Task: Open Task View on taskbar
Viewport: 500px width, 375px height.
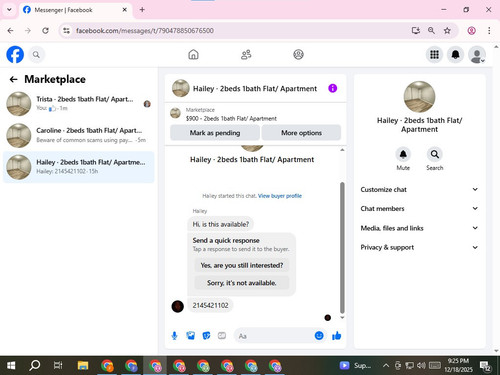Action: pos(58,366)
